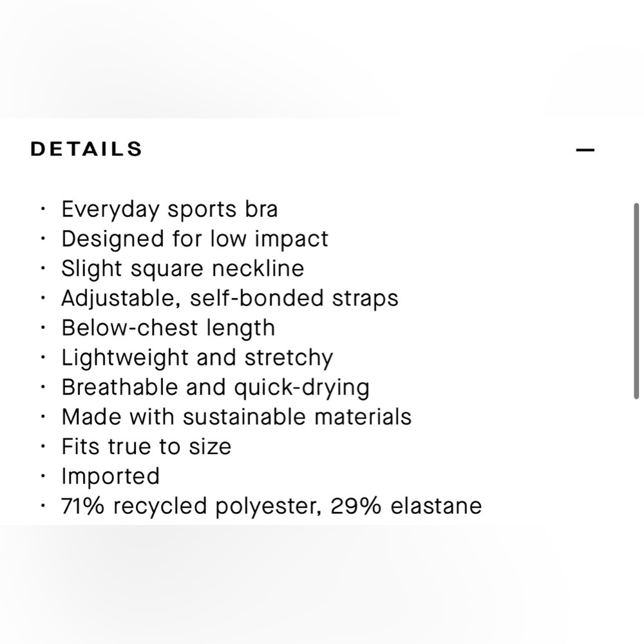Click 'Slight square neckline' text

tap(183, 269)
